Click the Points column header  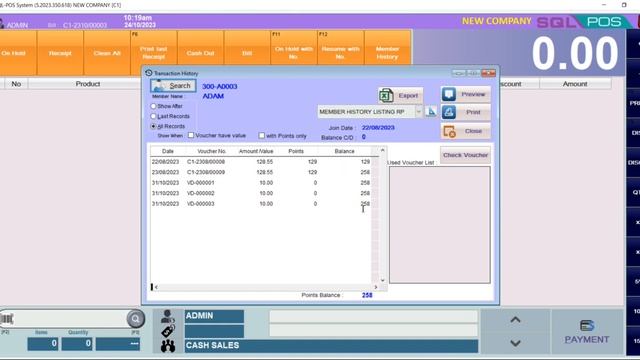point(296,151)
